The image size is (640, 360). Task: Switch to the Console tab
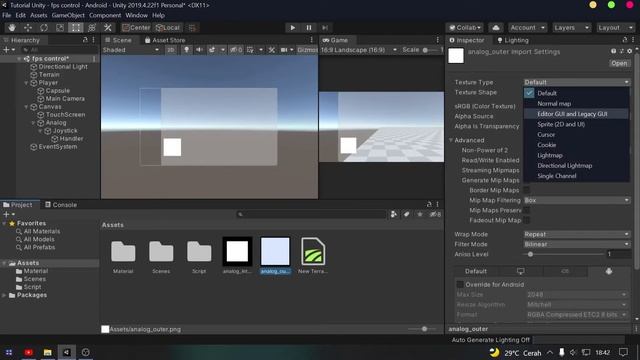61,204
